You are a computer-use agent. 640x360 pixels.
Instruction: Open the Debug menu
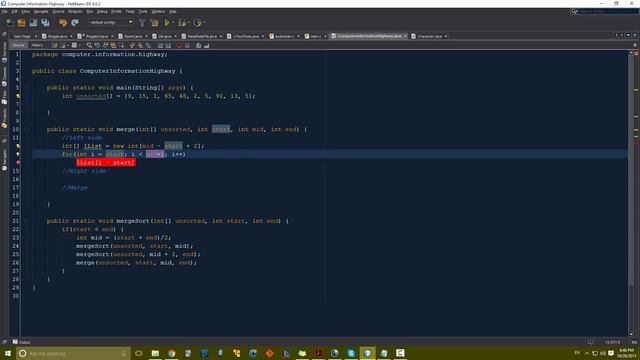[x=102, y=11]
